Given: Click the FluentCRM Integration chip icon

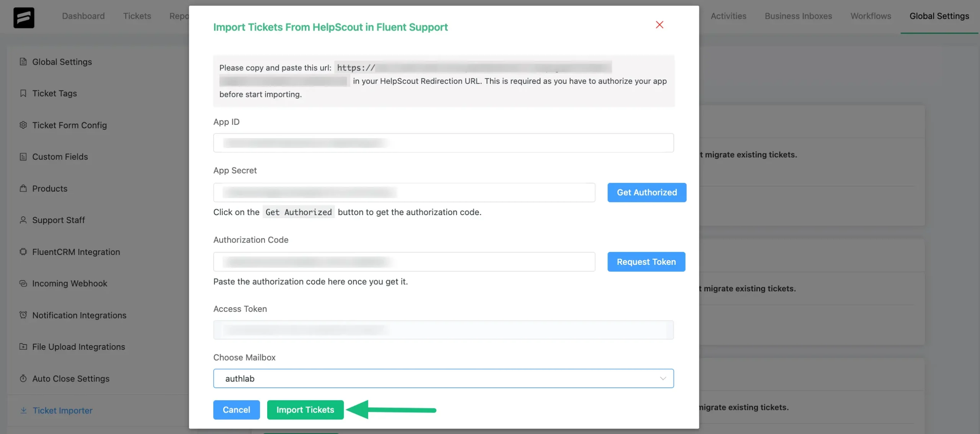Looking at the screenshot, I should tap(23, 252).
